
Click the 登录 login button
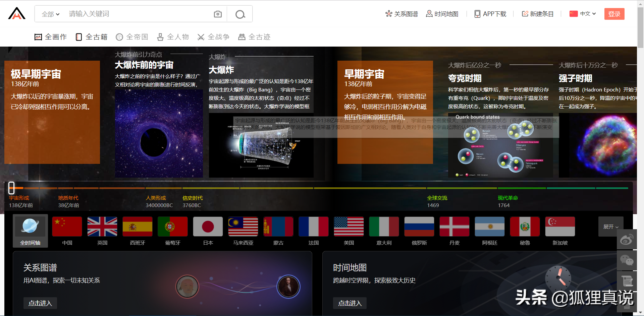point(614,14)
